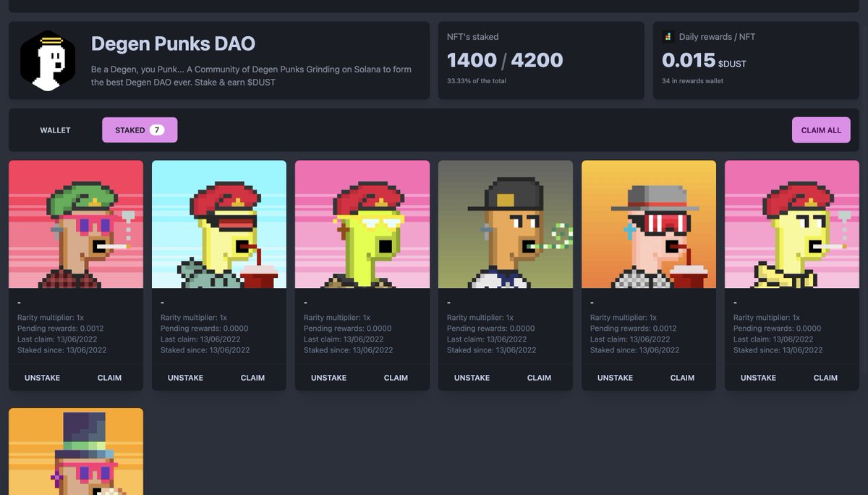Unstake the green-hat punk on red background
The image size is (868, 495).
tap(42, 378)
